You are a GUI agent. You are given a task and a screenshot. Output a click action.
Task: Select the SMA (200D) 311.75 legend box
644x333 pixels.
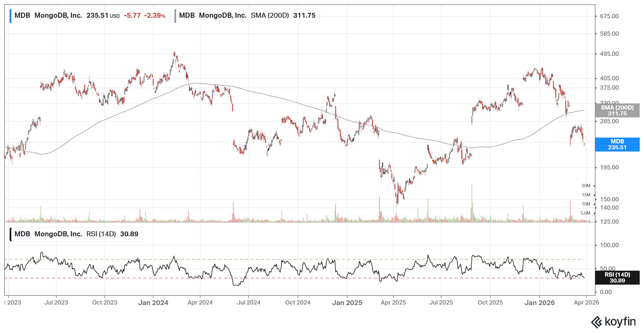(247, 16)
